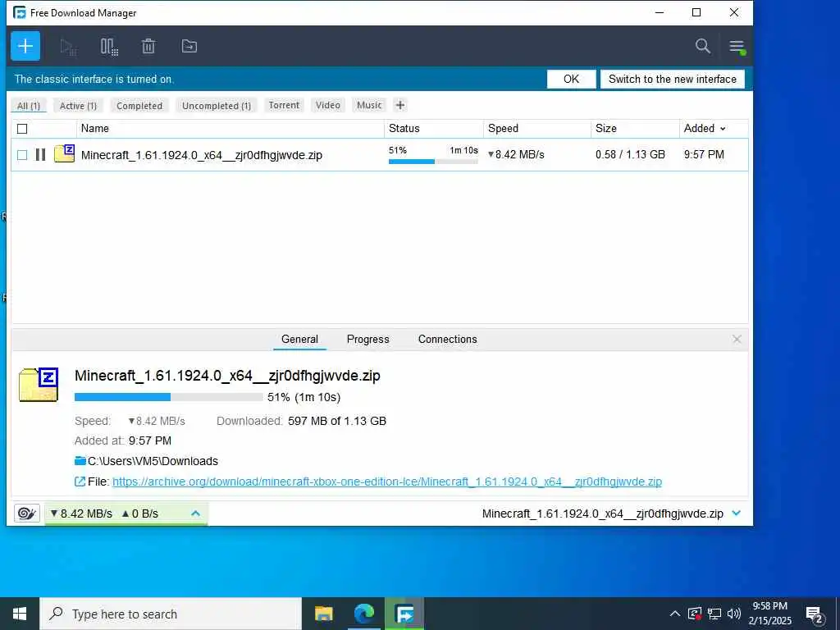Screen dimensions: 840x630
Task: Open C:\Users\VM5\Downloads folder path
Action: [x=153, y=461]
